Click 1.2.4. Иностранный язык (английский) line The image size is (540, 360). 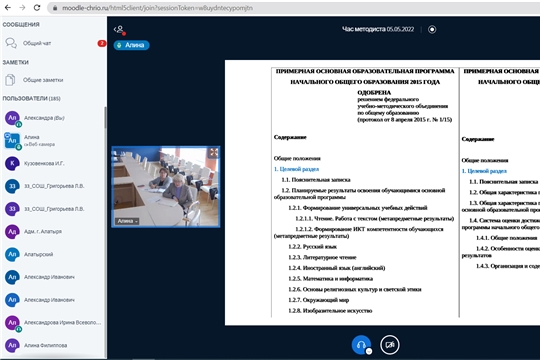(x=337, y=268)
